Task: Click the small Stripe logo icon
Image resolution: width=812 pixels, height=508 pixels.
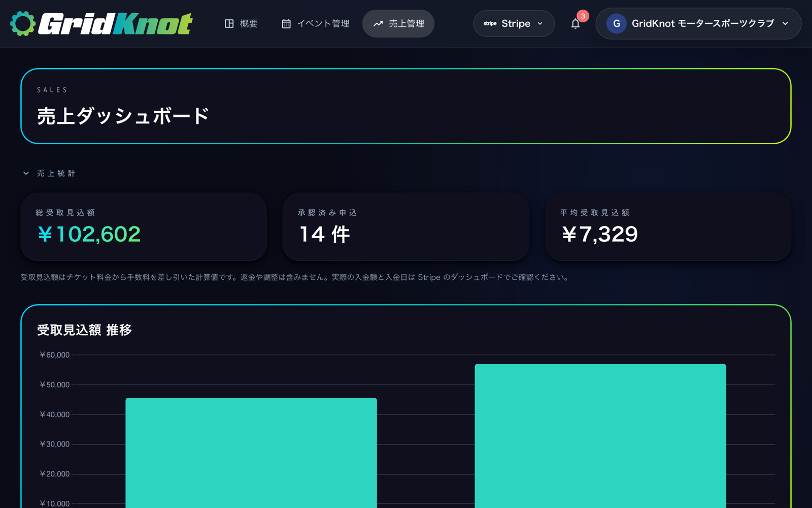Action: click(x=490, y=23)
